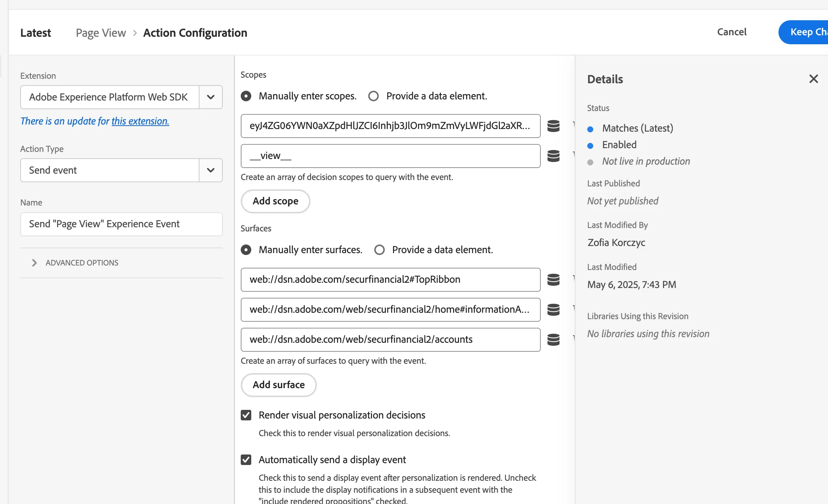The width and height of the screenshot is (828, 504).
Task: Click the securfinancial2/accounts surface field
Action: coord(390,340)
